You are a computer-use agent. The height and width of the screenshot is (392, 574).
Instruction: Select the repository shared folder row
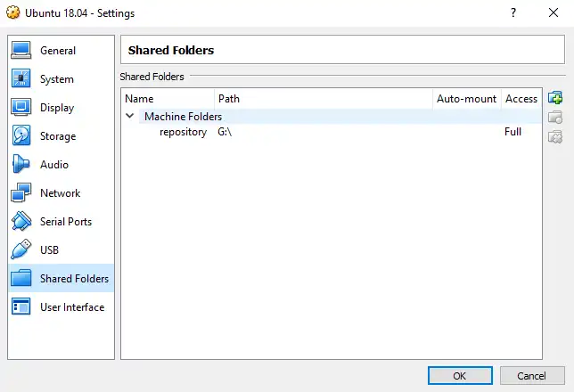tap(183, 132)
